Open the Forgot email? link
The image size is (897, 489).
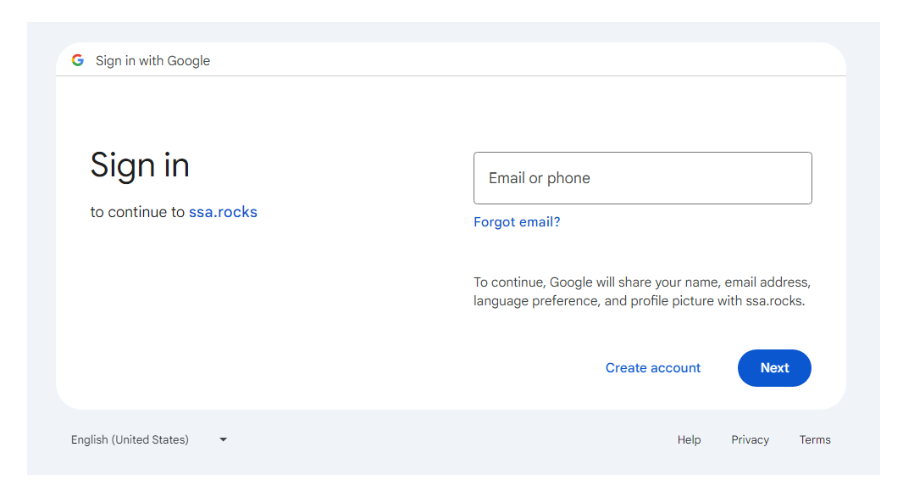coord(517,222)
